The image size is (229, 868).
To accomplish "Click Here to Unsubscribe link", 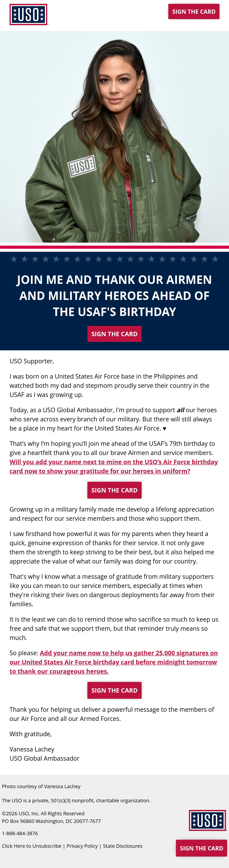I will [32, 846].
